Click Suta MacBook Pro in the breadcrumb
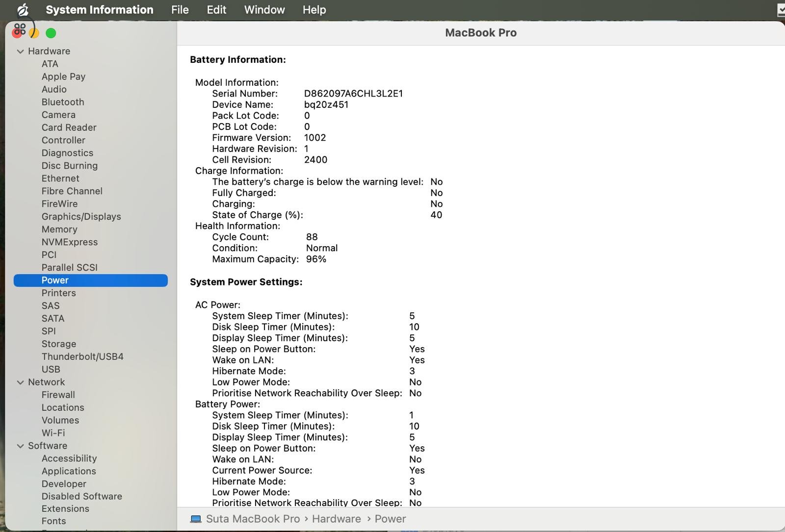Screen dimensions: 785x532 coord(253,519)
